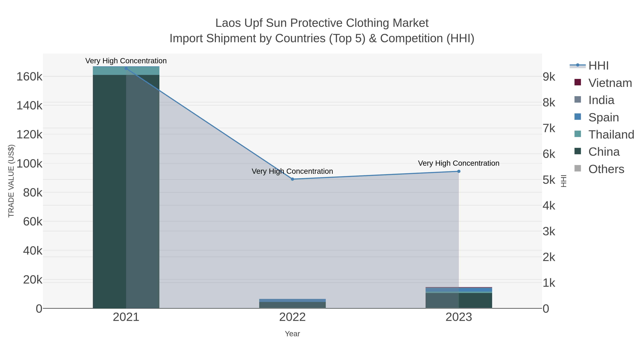Viewport: 644px width, 362px height.
Task: Click the Import Shipment by Countries subtitle
Action: (x=322, y=38)
